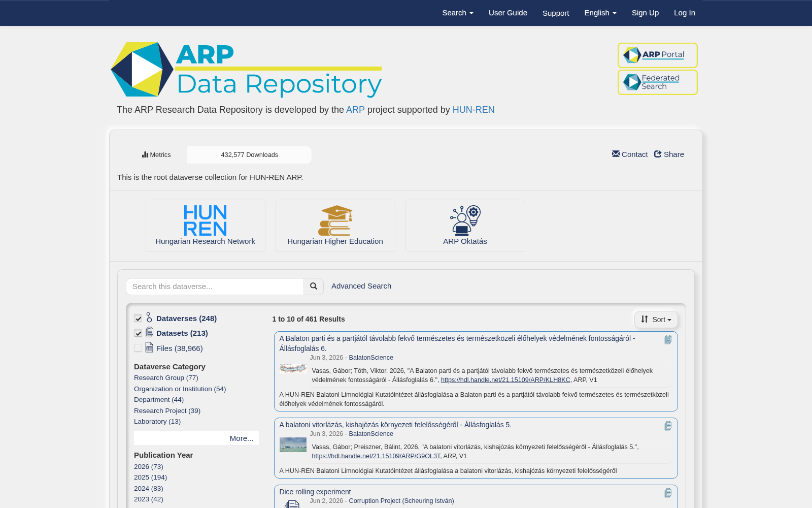This screenshot has width=812, height=508.
Task: Open Hungarian Higher Education collection
Action: [x=335, y=241]
